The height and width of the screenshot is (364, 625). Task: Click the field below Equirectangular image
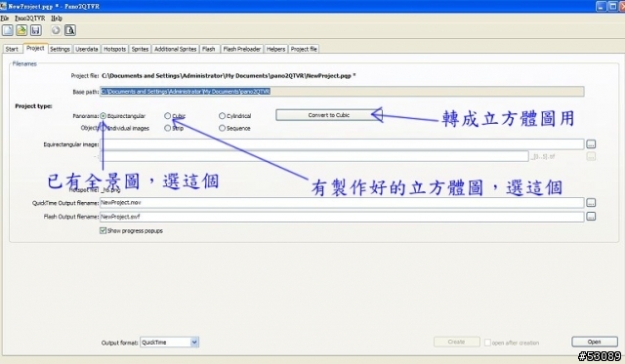click(x=314, y=156)
